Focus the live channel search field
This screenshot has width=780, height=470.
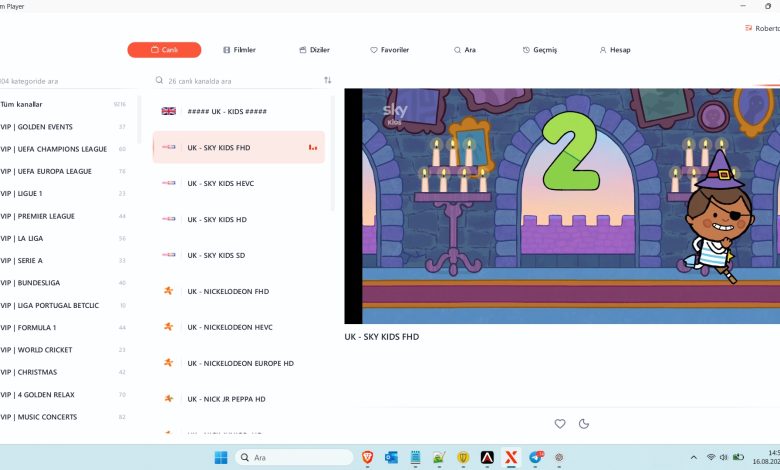(237, 81)
